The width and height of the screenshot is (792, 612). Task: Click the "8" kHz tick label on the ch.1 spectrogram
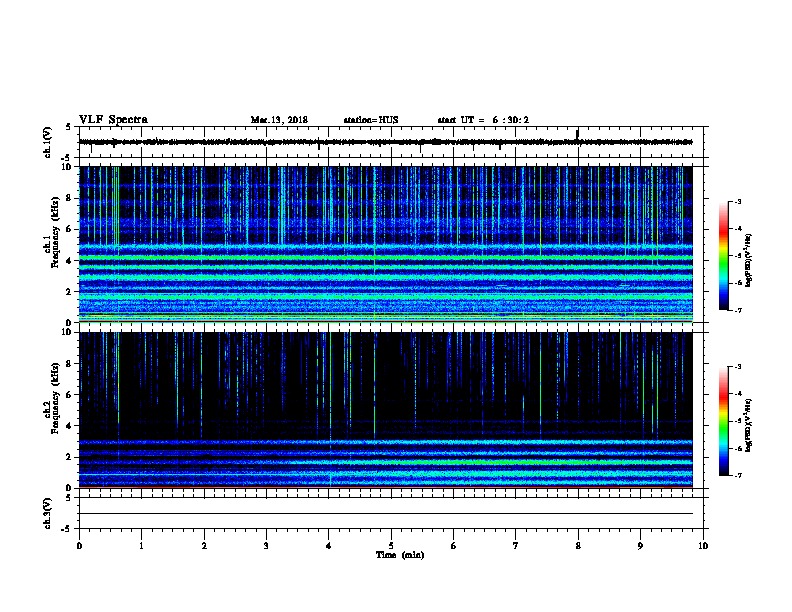69,198
